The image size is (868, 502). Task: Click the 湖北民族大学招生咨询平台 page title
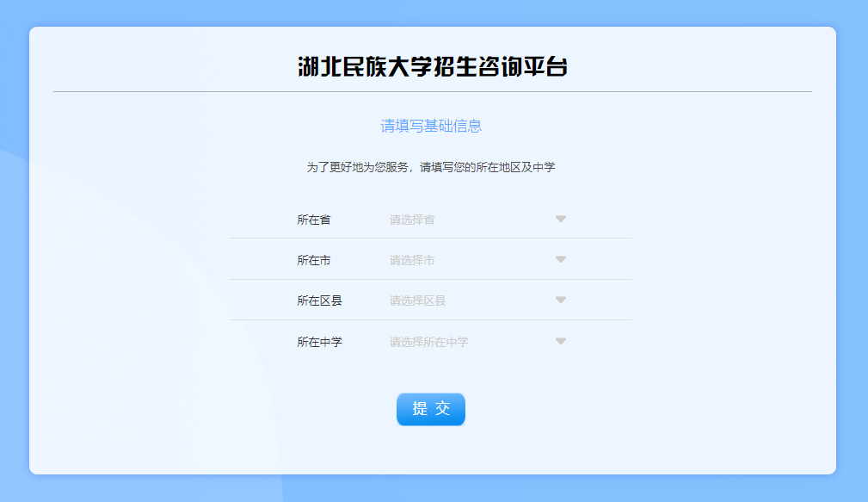(433, 67)
